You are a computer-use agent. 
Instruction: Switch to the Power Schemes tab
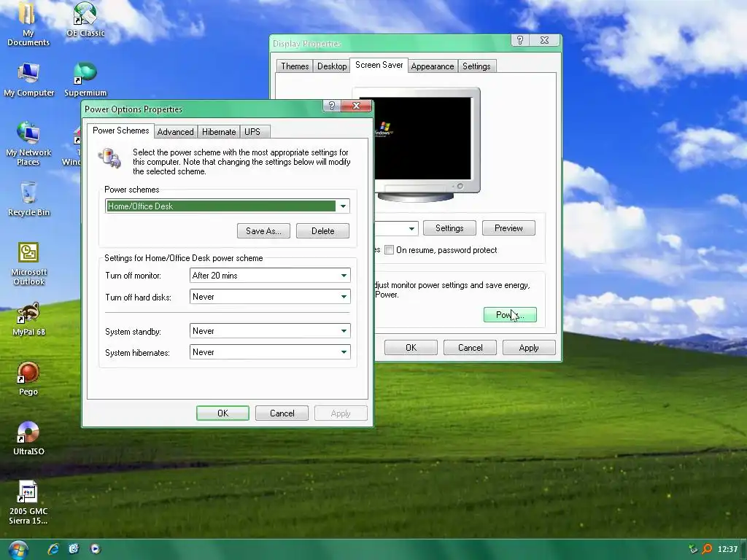120,131
